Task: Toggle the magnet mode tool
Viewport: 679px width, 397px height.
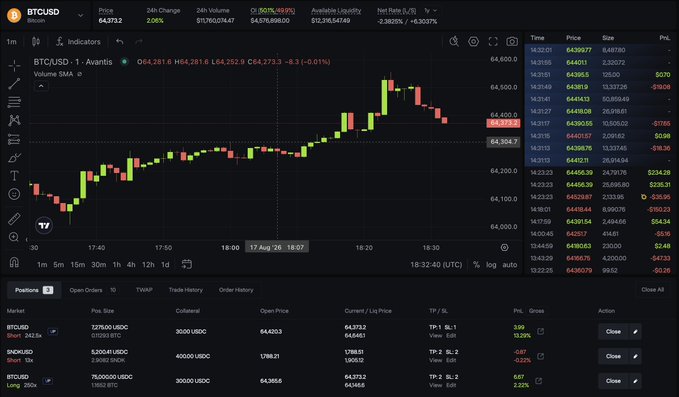Action: pos(14,262)
